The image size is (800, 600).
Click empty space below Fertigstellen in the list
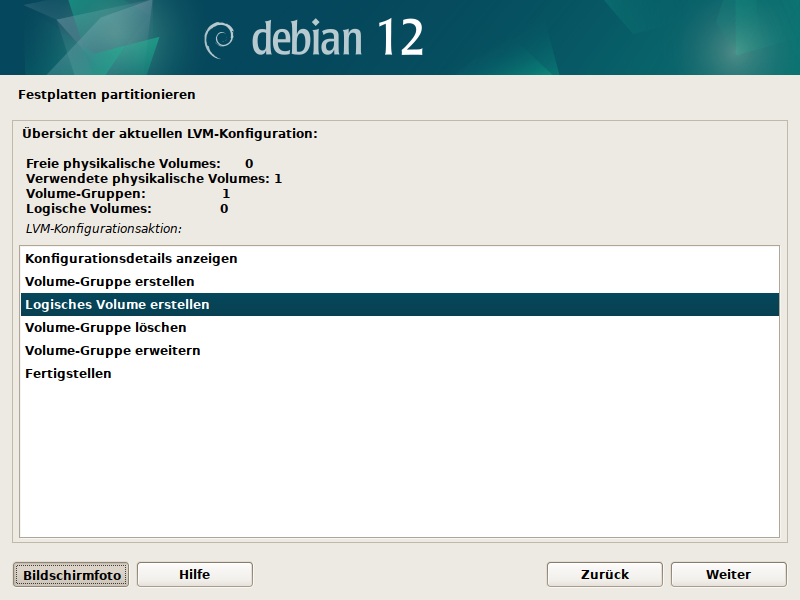(400, 460)
